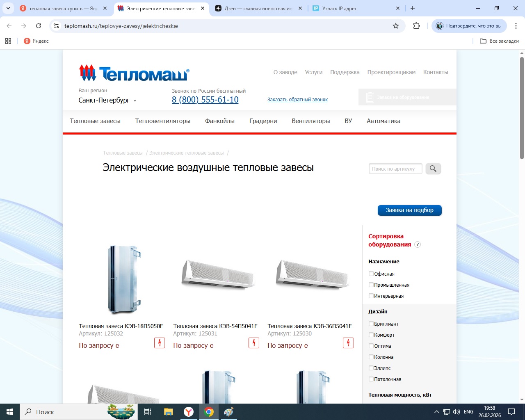Viewport: 525px width, 420px height.
Task: Open the tab search chevron button
Action: (x=8, y=8)
